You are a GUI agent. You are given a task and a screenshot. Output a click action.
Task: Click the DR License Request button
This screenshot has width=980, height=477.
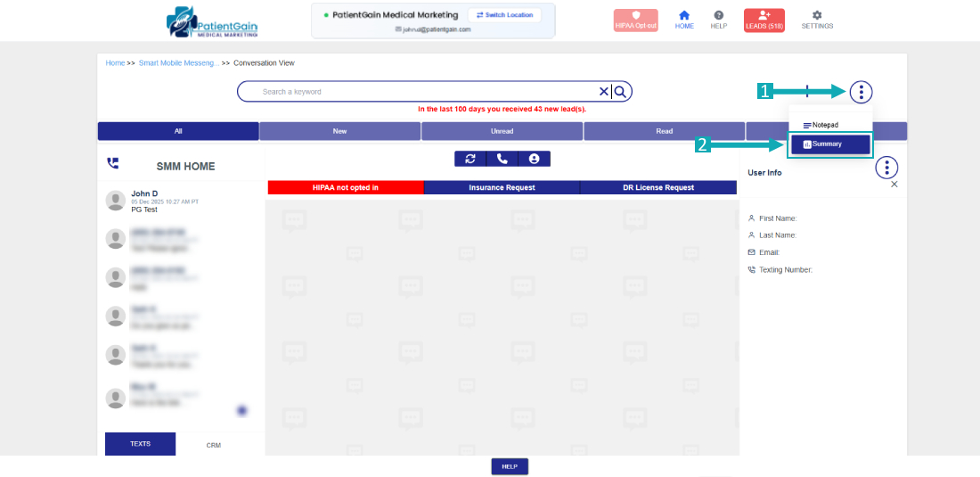(658, 187)
